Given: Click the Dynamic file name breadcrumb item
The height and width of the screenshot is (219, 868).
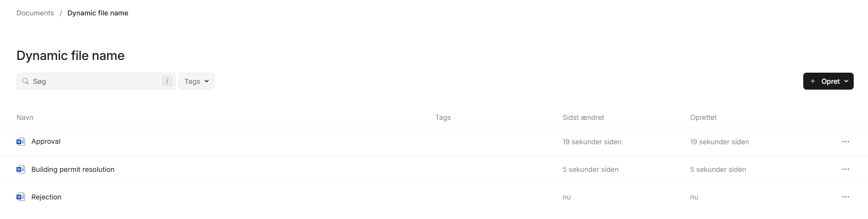Looking at the screenshot, I should click(98, 13).
